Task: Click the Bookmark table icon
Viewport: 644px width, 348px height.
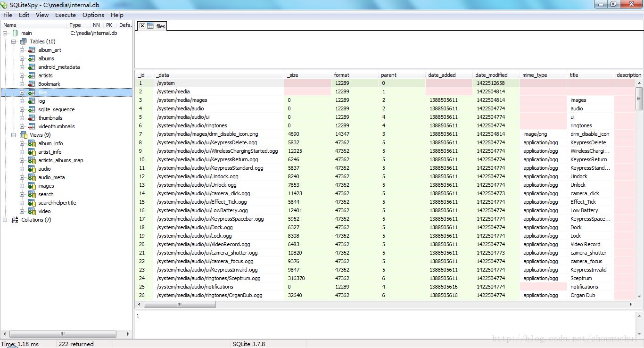Action: 32,84
